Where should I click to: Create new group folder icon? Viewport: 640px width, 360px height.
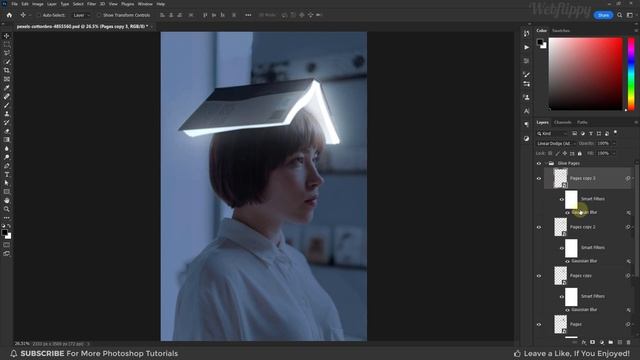(x=611, y=342)
